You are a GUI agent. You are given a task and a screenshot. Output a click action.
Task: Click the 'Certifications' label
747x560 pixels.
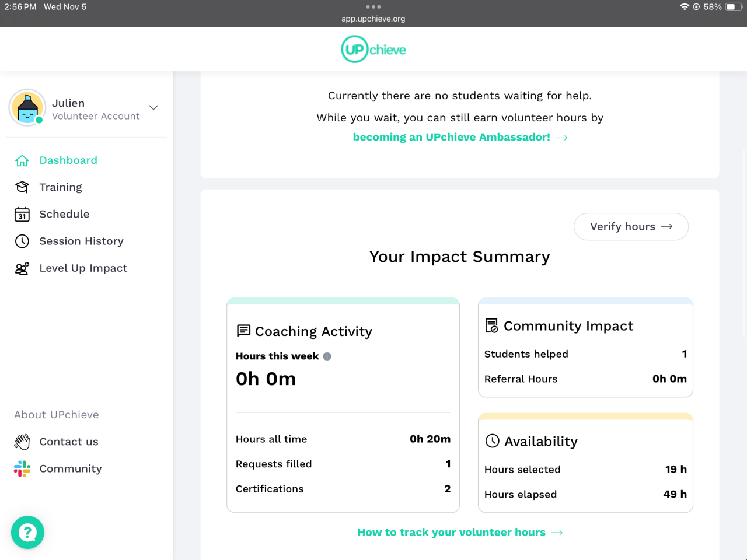270,489
